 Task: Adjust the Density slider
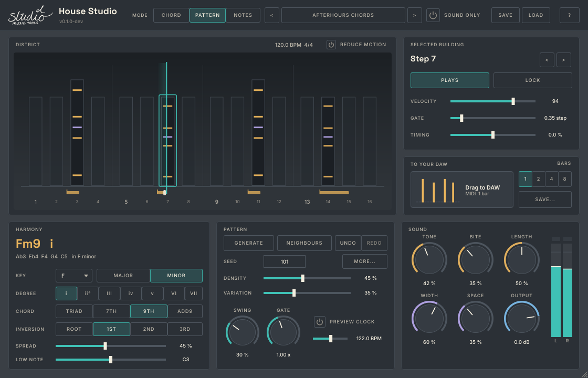coord(307,278)
